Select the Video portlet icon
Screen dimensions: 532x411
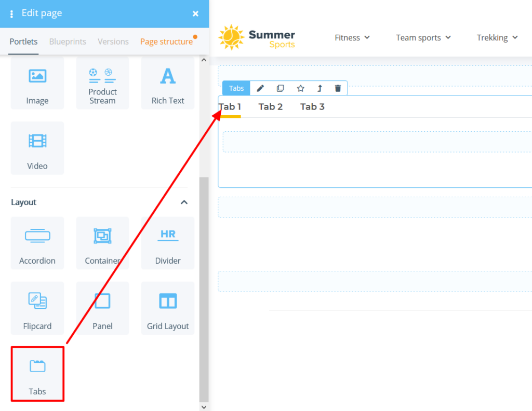[37, 148]
